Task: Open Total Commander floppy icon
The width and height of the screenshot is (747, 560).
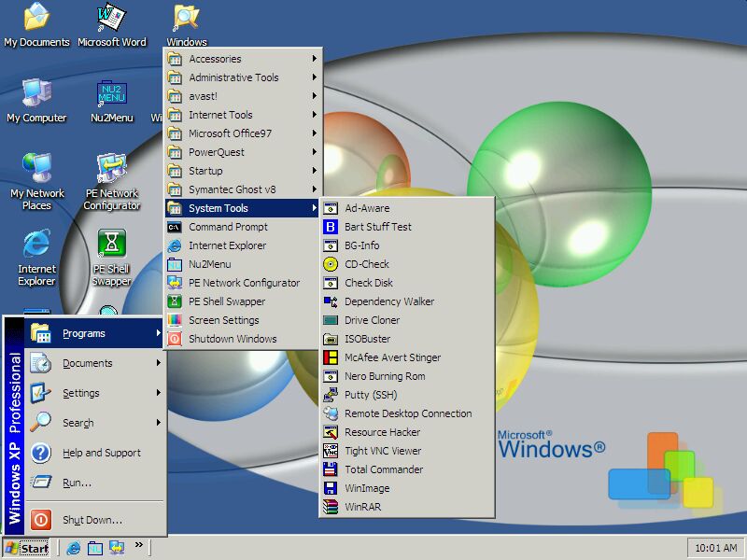Action: (x=331, y=469)
